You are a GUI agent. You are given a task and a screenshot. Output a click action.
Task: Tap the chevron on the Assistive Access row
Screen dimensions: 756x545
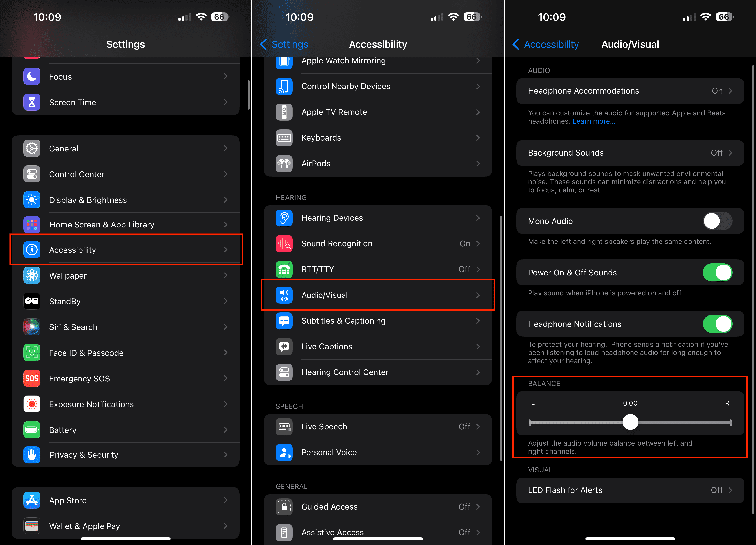pyautogui.click(x=478, y=532)
